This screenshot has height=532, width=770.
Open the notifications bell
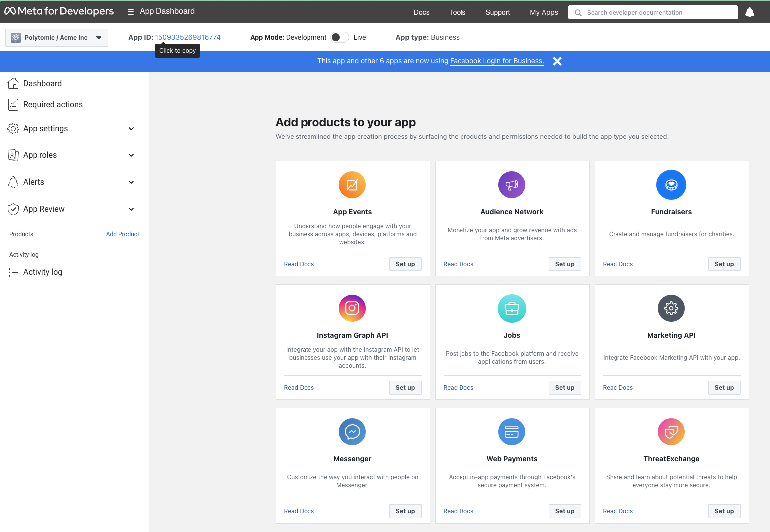(x=749, y=12)
